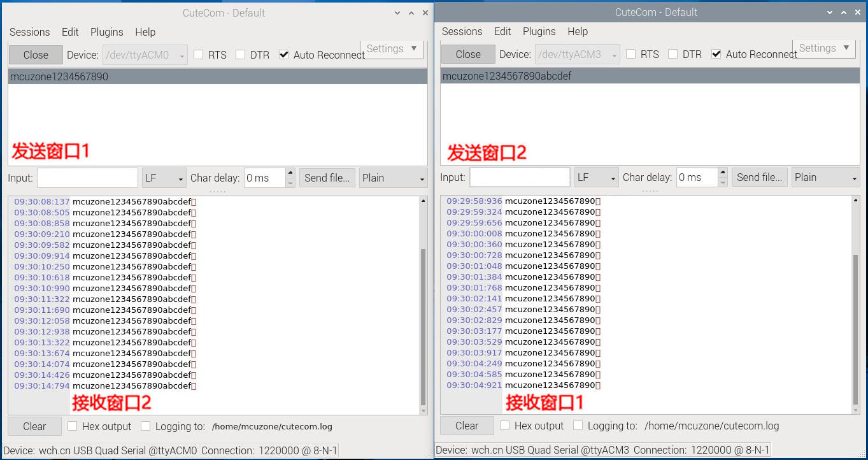This screenshot has height=460, width=868.
Task: Clear the output in left window
Action: pos(35,426)
